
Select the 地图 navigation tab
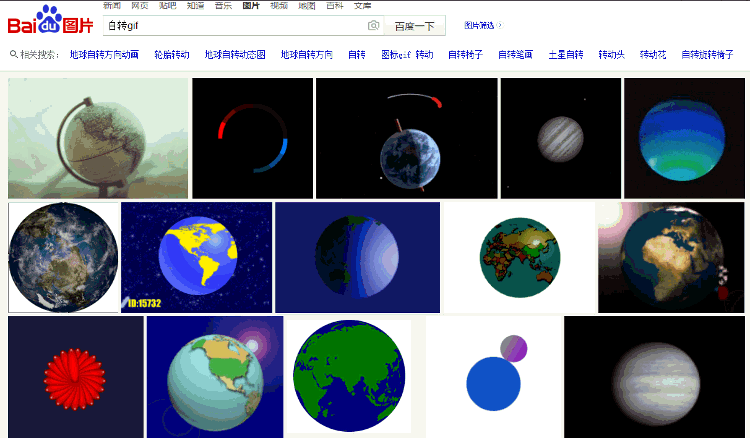pyautogui.click(x=306, y=5)
